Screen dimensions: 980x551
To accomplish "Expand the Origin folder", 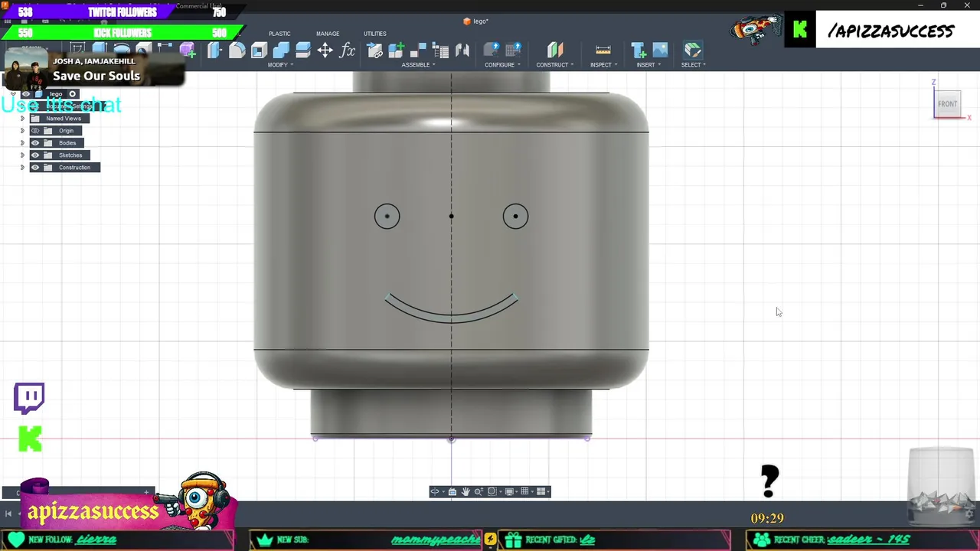I will click(22, 131).
